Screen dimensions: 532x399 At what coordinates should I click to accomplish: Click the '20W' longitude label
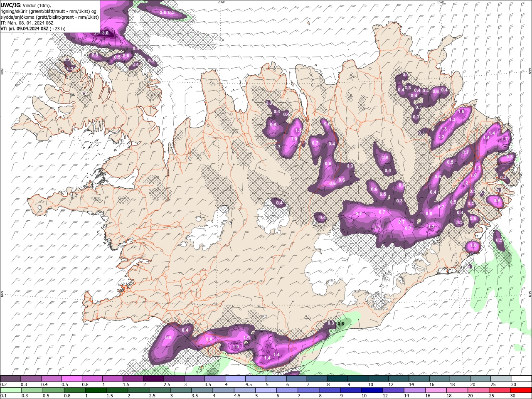pyautogui.click(x=221, y=2)
